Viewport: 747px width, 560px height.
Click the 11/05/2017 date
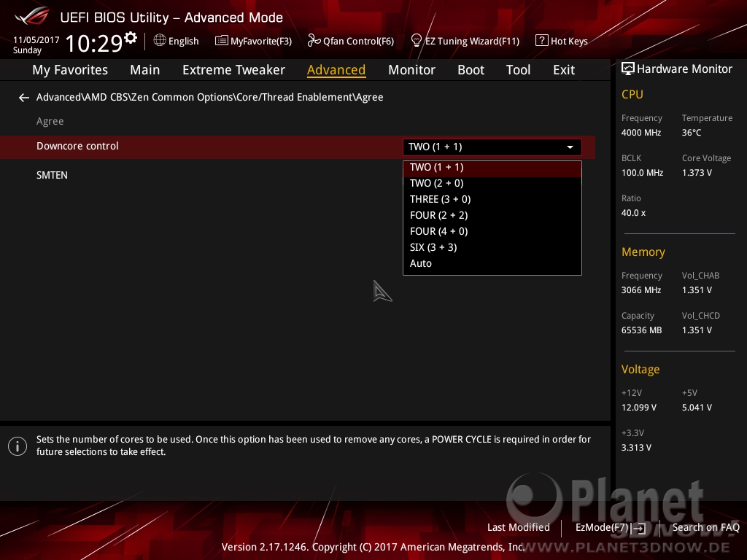click(x=36, y=40)
